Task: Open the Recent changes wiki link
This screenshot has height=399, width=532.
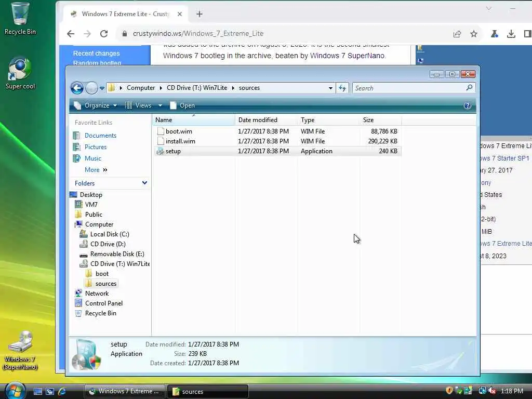Action: (96, 54)
